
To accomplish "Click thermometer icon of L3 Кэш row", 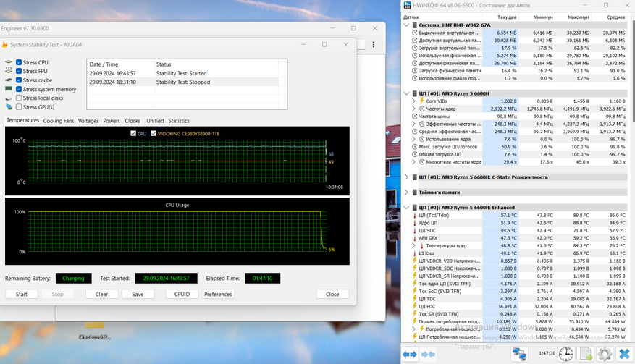I will tap(415, 253).
